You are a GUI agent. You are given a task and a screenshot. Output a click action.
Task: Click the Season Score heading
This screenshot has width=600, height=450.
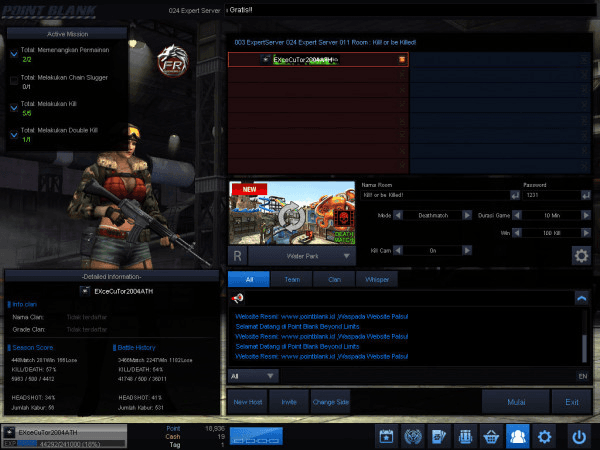[33, 347]
